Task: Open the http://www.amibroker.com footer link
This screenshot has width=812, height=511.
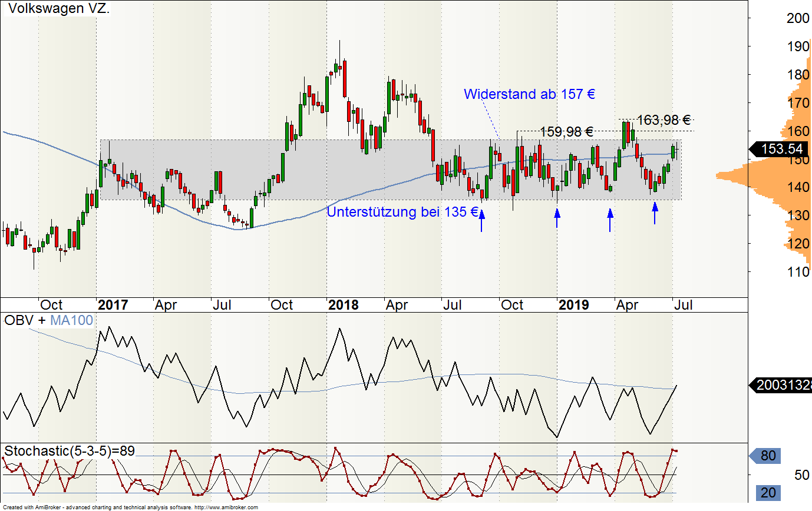Action: point(226,507)
